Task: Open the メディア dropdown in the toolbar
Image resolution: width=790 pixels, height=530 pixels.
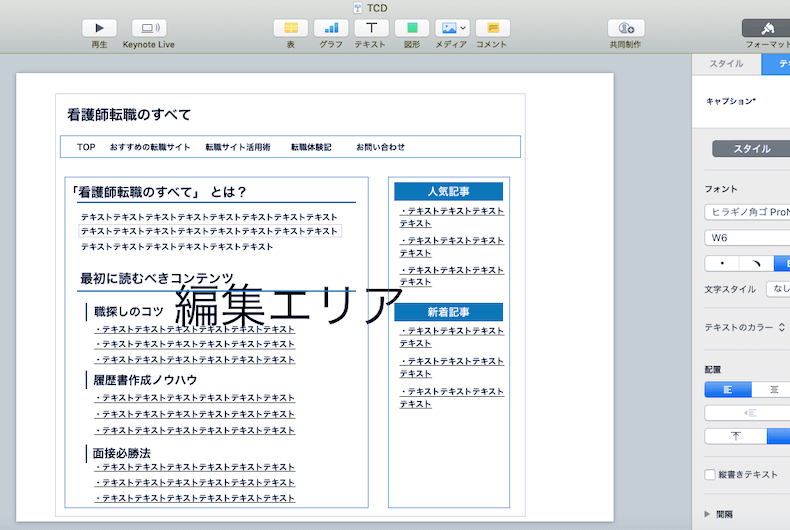Action: [452, 28]
